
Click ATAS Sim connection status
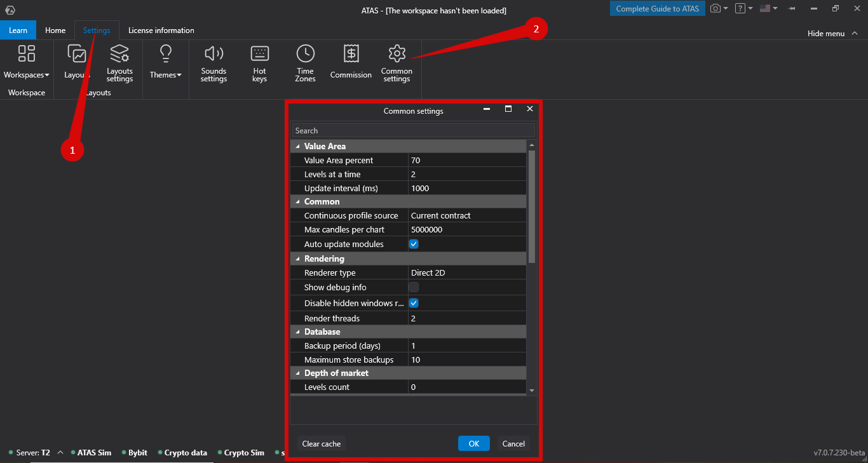click(x=91, y=453)
